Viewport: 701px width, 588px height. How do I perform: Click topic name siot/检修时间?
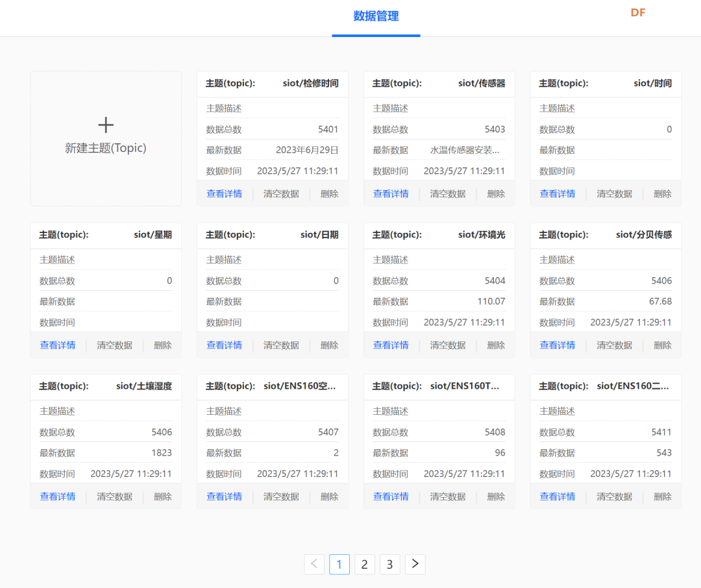click(311, 83)
